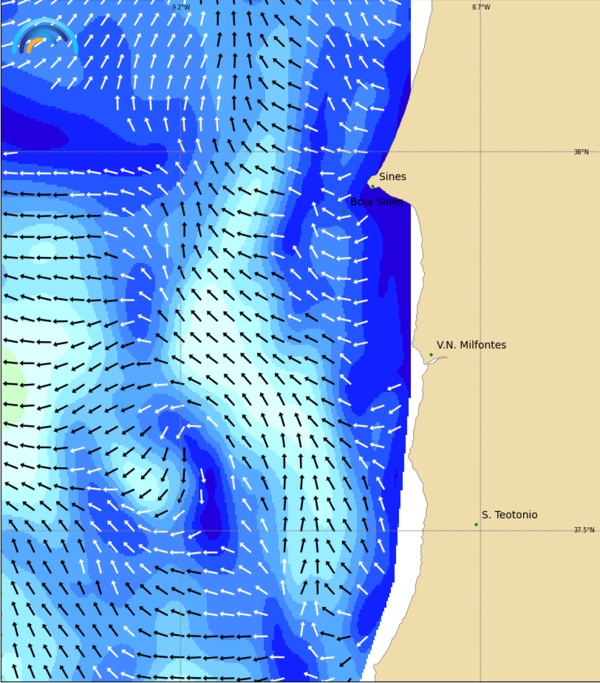Click the 8.7°W longitude label
Image resolution: width=600 pixels, height=683 pixels.
[481, 7]
